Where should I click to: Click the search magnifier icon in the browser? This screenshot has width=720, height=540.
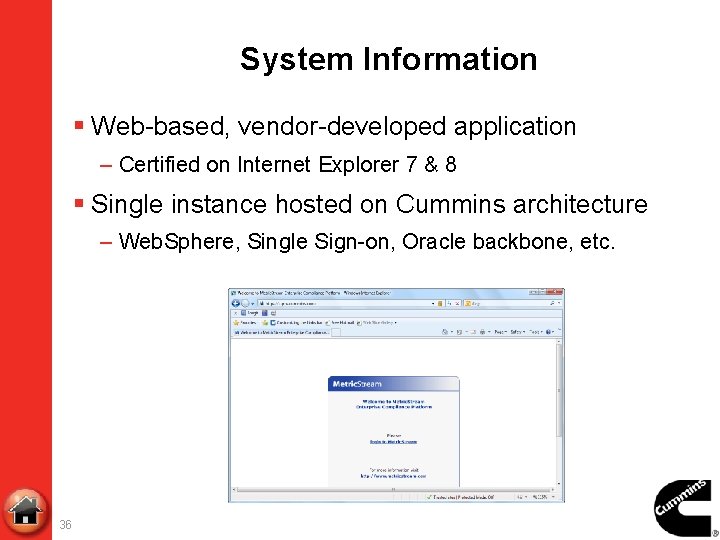coord(552,303)
